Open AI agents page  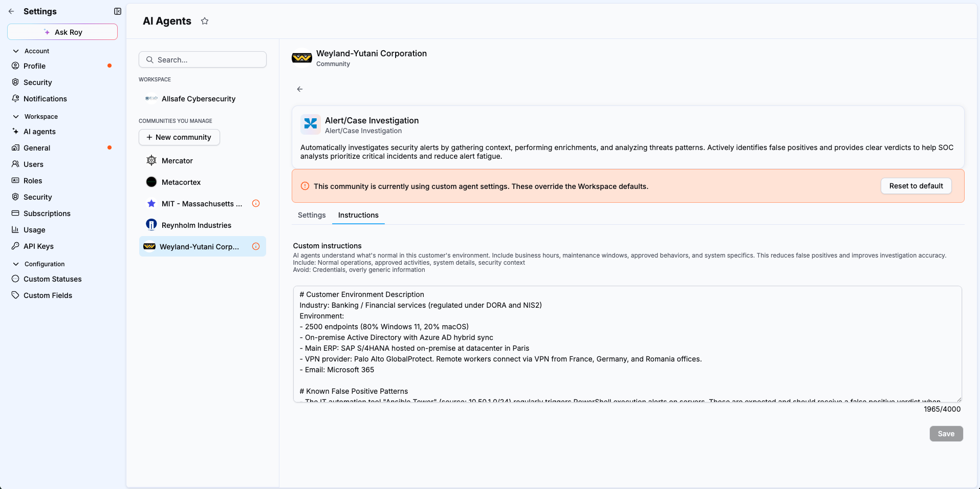[x=39, y=132]
